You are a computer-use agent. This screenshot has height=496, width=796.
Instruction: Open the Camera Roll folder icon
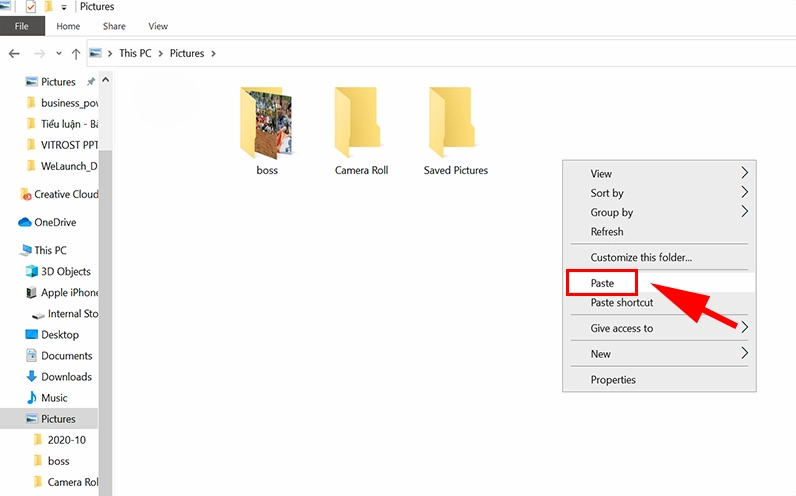click(360, 123)
